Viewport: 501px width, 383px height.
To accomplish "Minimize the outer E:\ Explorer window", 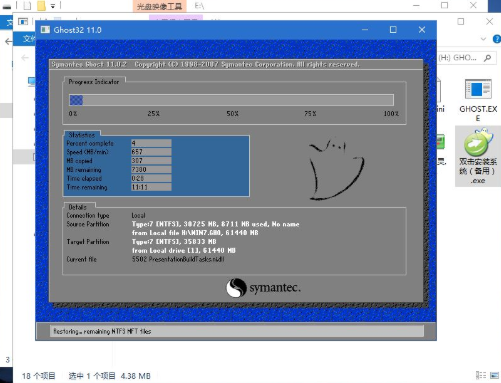I will (416, 5).
